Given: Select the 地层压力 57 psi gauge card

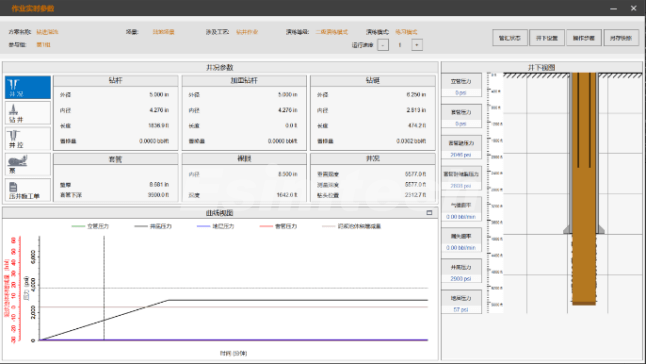Looking at the screenshot, I should 461,302.
